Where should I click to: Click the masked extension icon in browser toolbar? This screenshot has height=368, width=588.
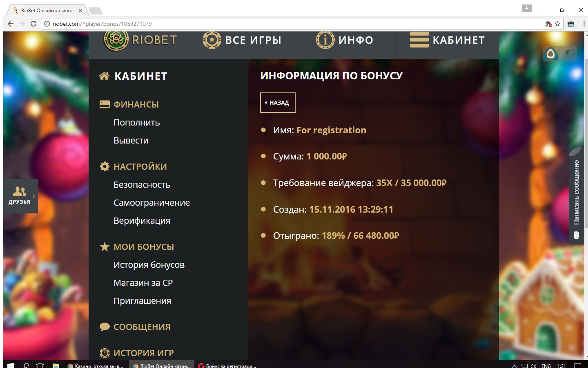pos(571,24)
